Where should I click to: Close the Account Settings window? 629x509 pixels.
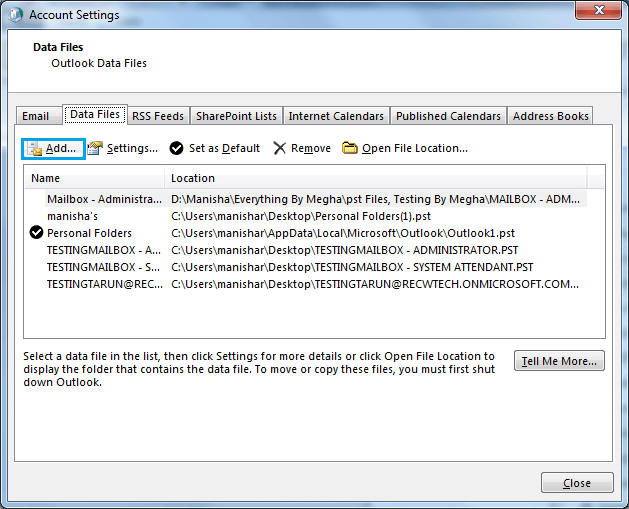point(599,10)
